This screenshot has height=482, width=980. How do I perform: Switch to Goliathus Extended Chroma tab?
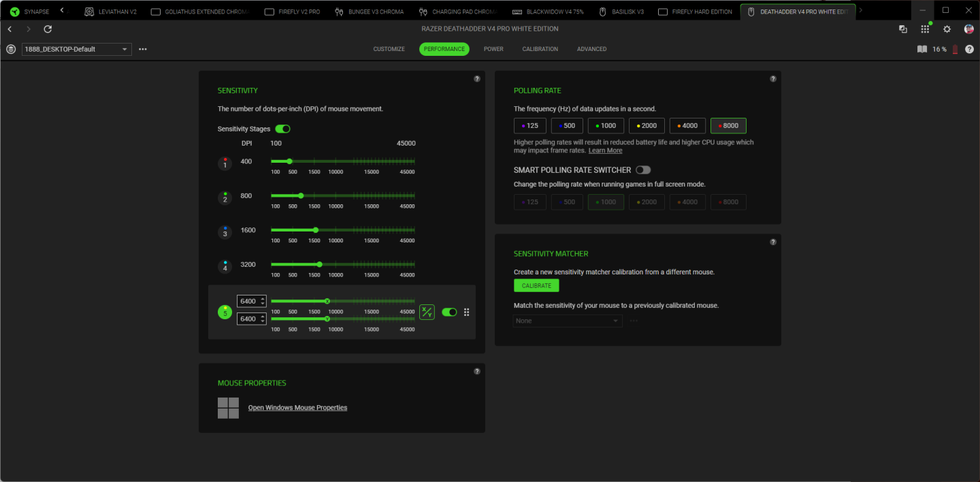tap(200, 12)
